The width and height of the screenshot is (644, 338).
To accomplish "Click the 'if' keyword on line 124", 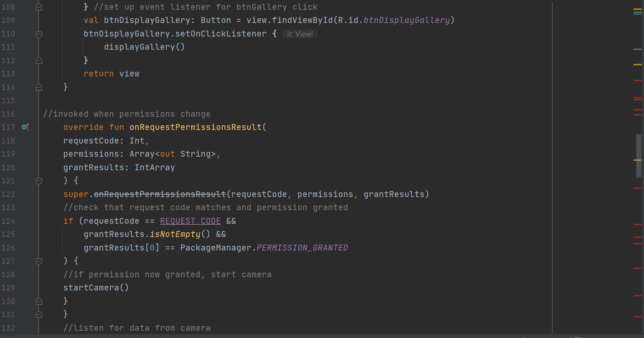I will click(68, 221).
